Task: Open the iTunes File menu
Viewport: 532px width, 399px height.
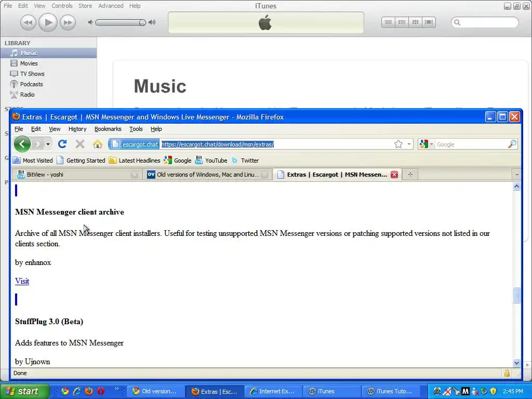Action: click(x=8, y=6)
